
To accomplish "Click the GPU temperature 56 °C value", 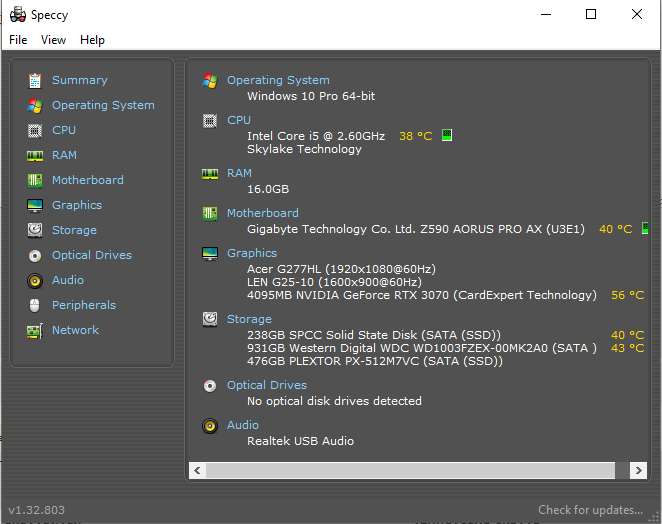I will [628, 295].
